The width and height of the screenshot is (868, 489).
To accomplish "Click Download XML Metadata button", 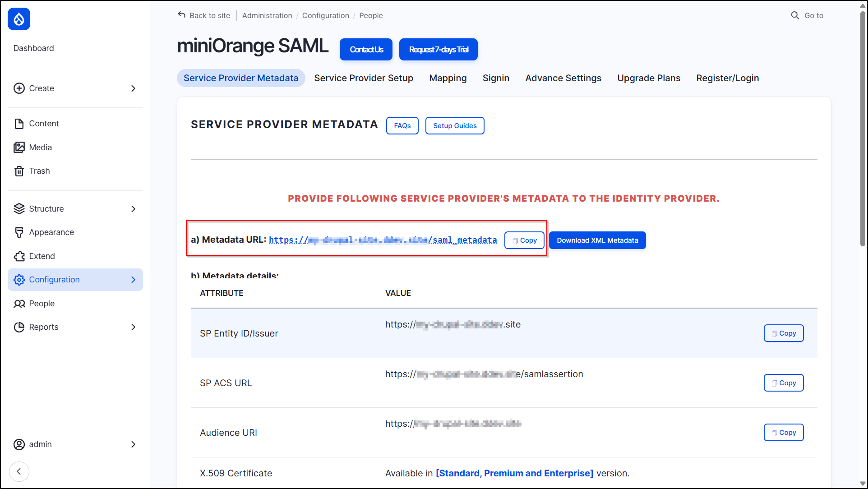I will [597, 240].
